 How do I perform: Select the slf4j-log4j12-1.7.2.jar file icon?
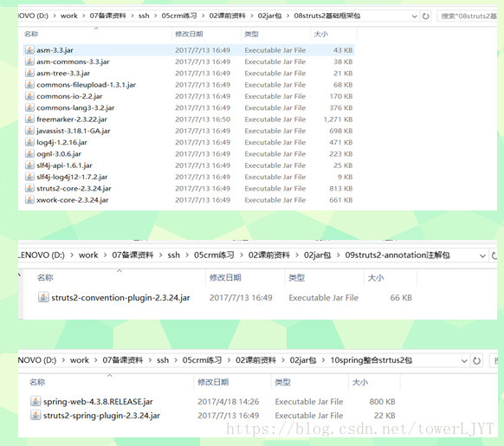pyautogui.click(x=29, y=177)
